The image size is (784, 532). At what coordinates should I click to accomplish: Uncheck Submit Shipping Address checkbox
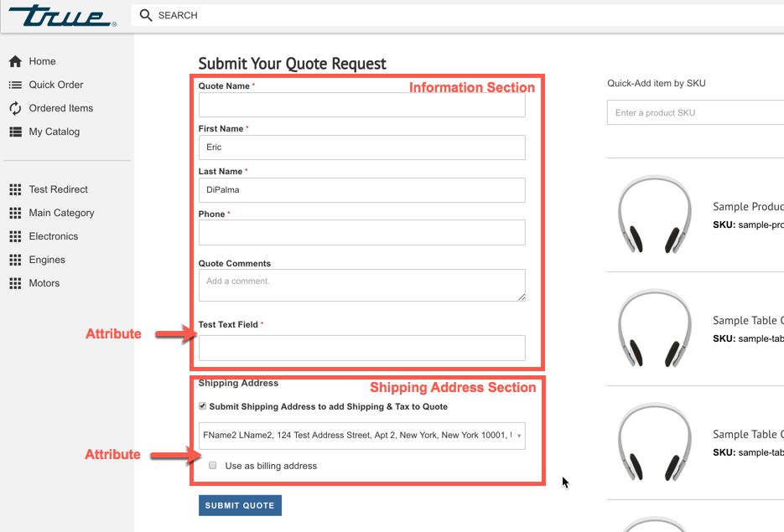pyautogui.click(x=203, y=406)
